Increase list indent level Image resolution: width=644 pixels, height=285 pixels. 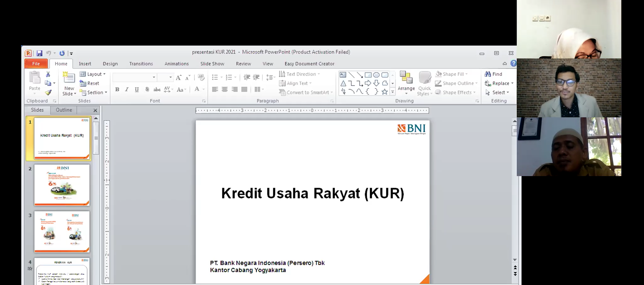point(256,77)
